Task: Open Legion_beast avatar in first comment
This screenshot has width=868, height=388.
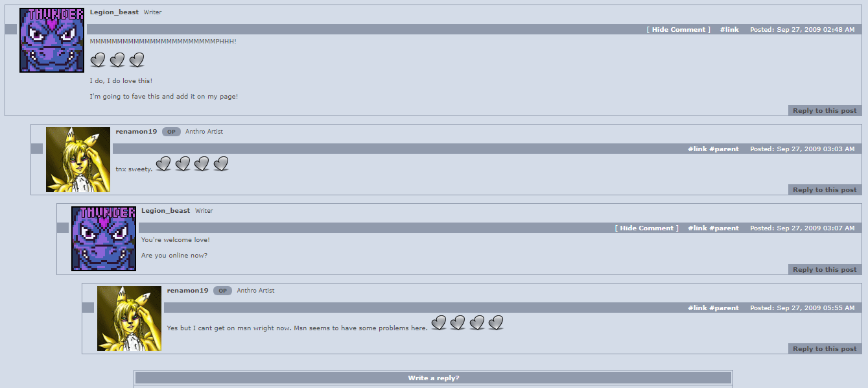Action: pyautogui.click(x=52, y=40)
